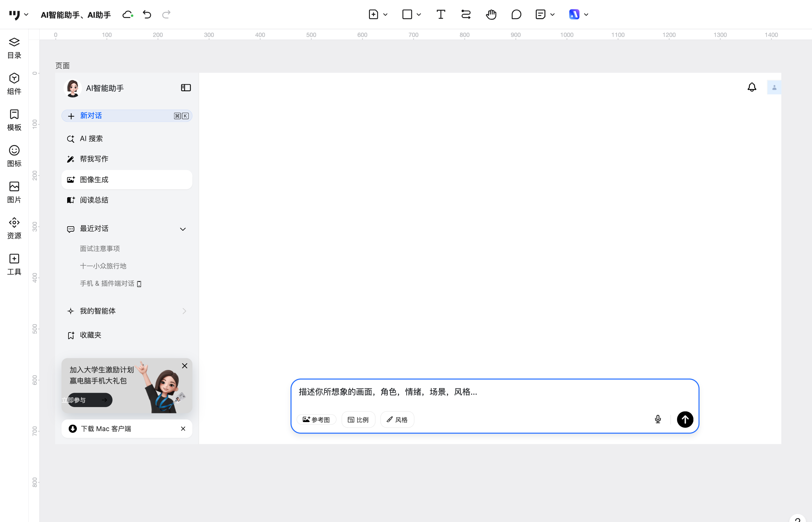Select the Comment bubble tool
The width and height of the screenshot is (812, 522).
coord(516,15)
